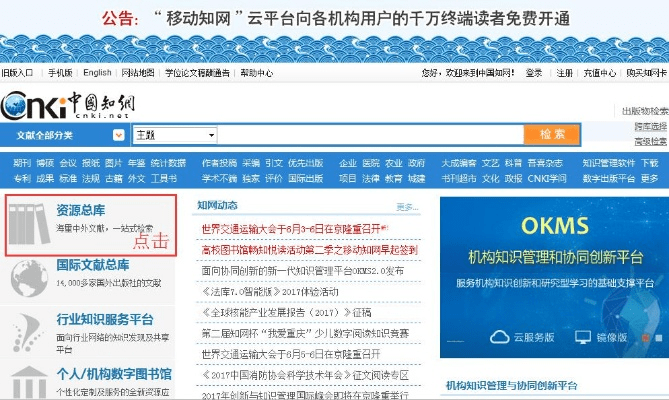Screen dimensions: 669x400
Task: Click the CNKI学问 link
Action: [x=547, y=178]
